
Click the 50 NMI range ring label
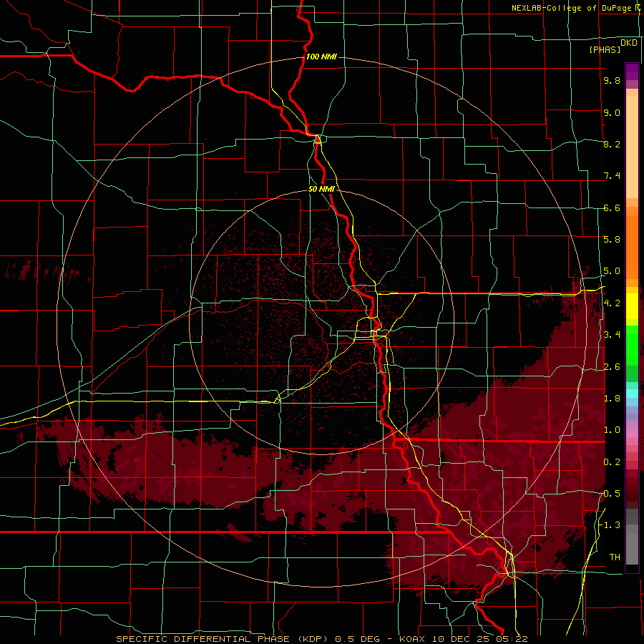[x=321, y=189]
